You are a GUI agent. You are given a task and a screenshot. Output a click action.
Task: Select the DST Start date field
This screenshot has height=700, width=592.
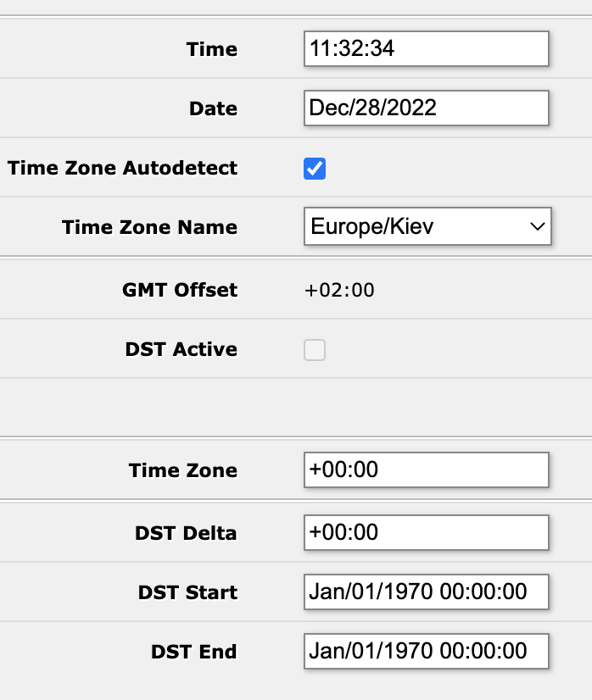coord(426,592)
